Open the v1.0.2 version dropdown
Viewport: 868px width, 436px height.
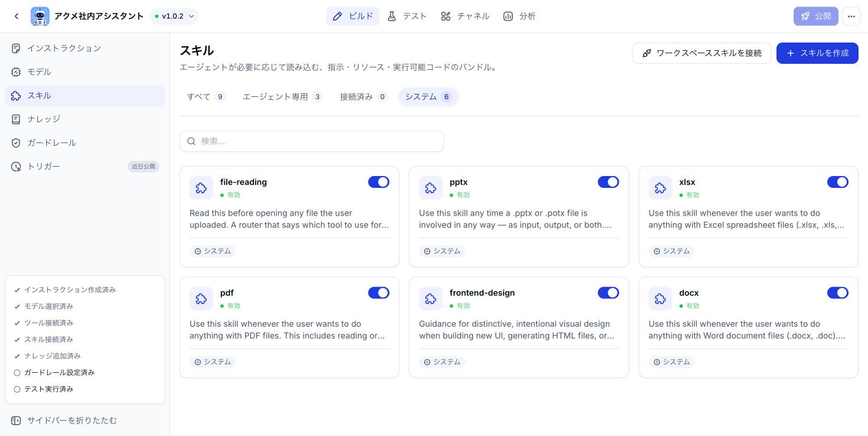174,17
